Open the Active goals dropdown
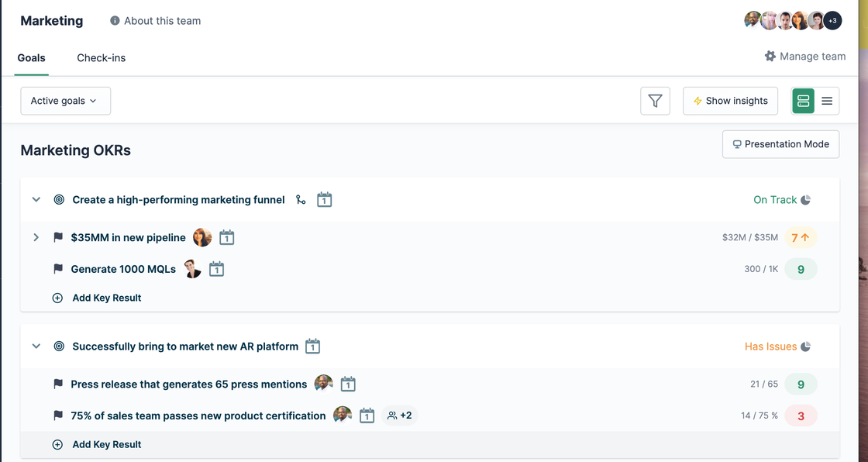Viewport: 868px width, 462px height. click(x=65, y=101)
